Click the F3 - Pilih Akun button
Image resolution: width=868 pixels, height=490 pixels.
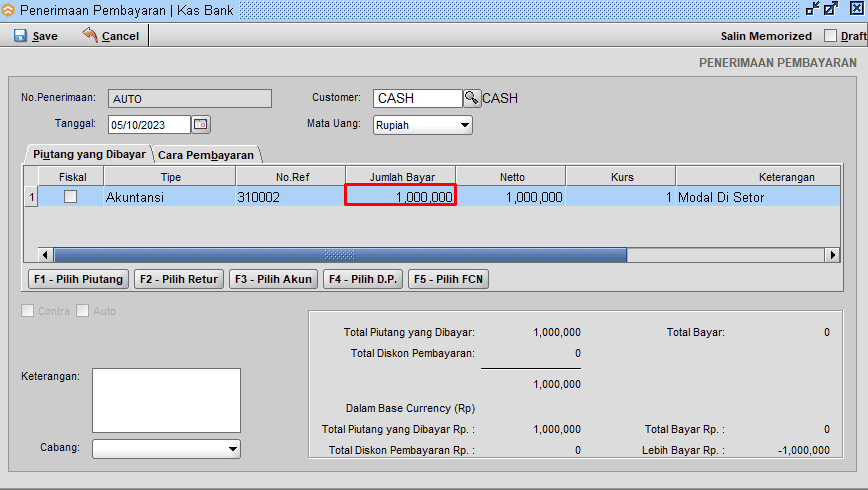273,279
